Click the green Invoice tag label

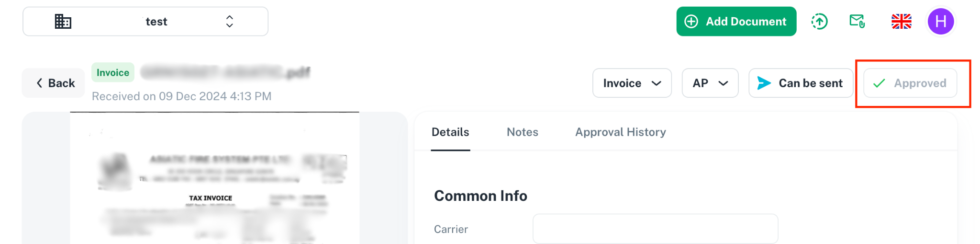pos(113,72)
